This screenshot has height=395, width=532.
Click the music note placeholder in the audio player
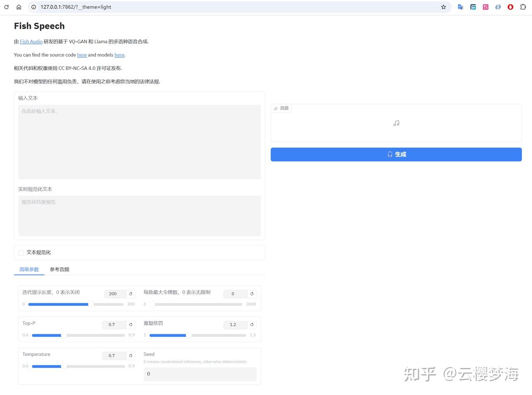[396, 123]
